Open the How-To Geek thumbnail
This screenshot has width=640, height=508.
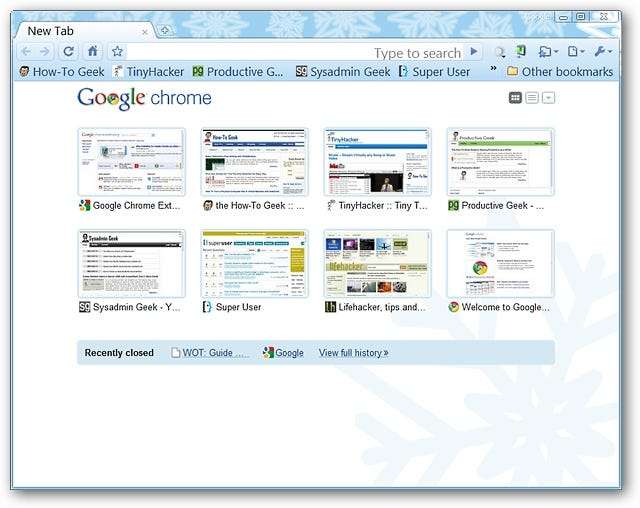click(x=254, y=162)
